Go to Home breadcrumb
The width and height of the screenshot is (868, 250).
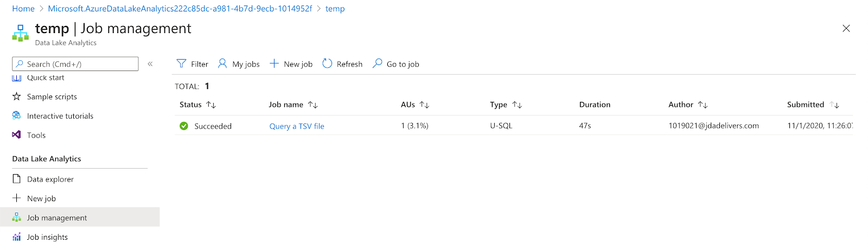tap(23, 9)
